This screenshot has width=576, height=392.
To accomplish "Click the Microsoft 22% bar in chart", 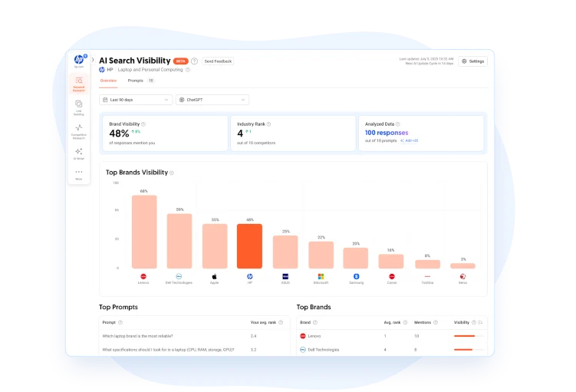I will 321,255.
